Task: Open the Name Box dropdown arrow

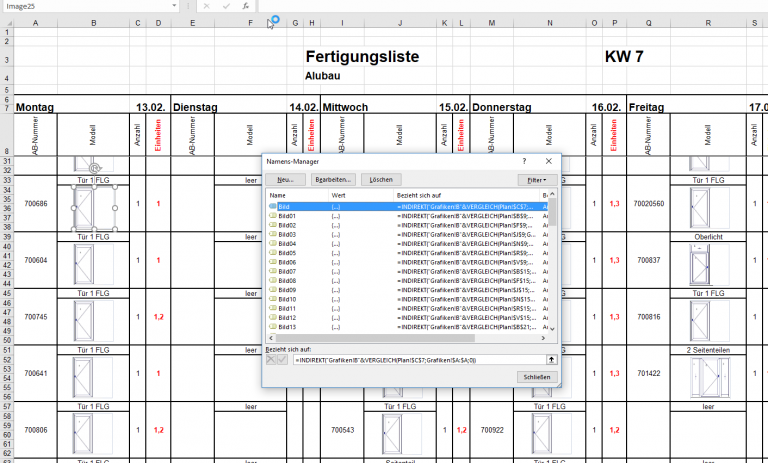Action: coord(174,6)
